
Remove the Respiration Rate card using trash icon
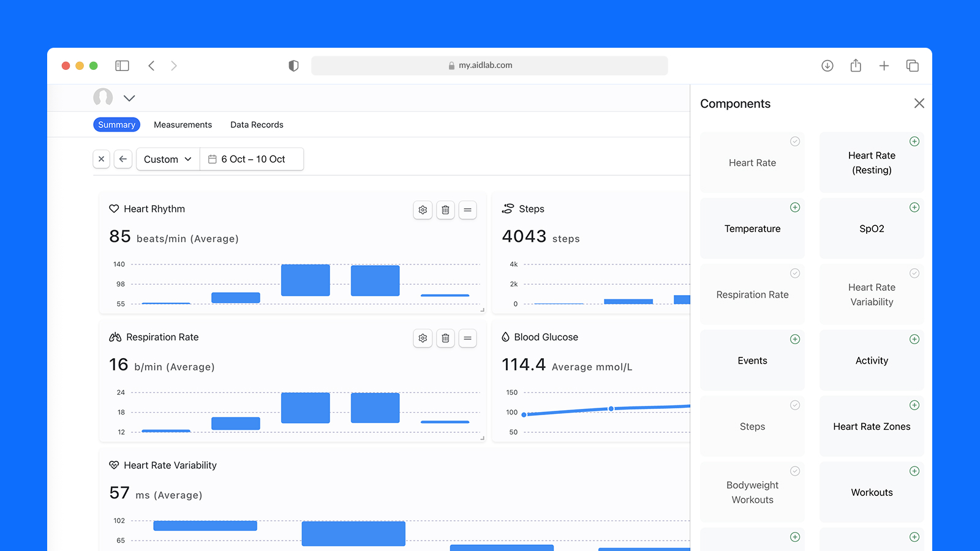[x=445, y=338]
